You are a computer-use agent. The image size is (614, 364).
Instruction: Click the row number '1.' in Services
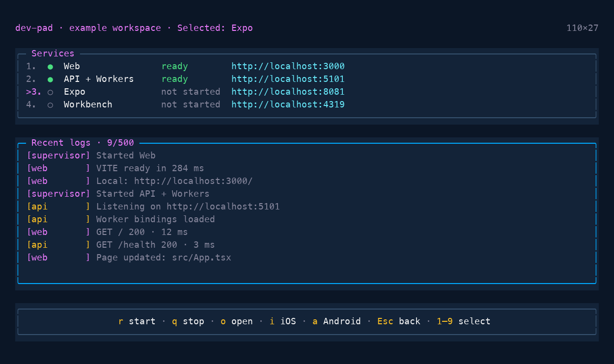[31, 66]
